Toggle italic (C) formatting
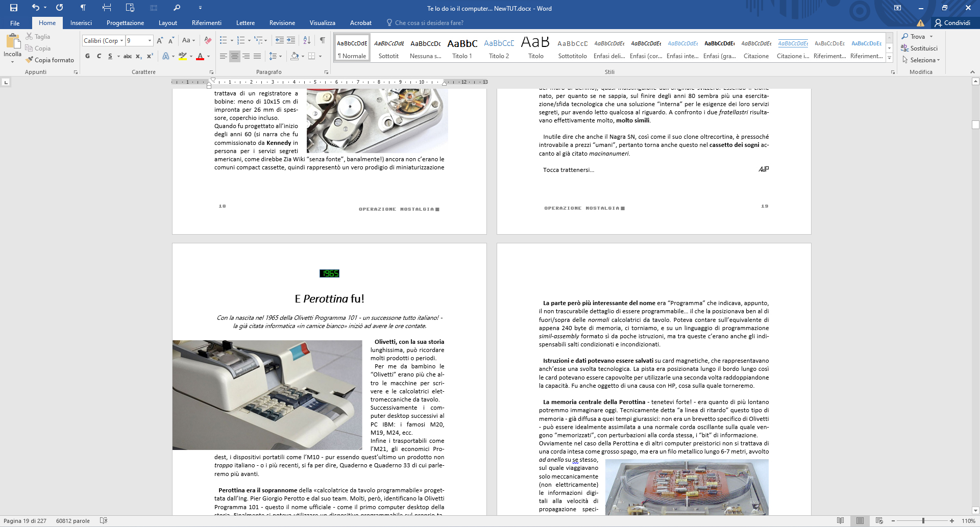The width and height of the screenshot is (980, 527). 99,56
